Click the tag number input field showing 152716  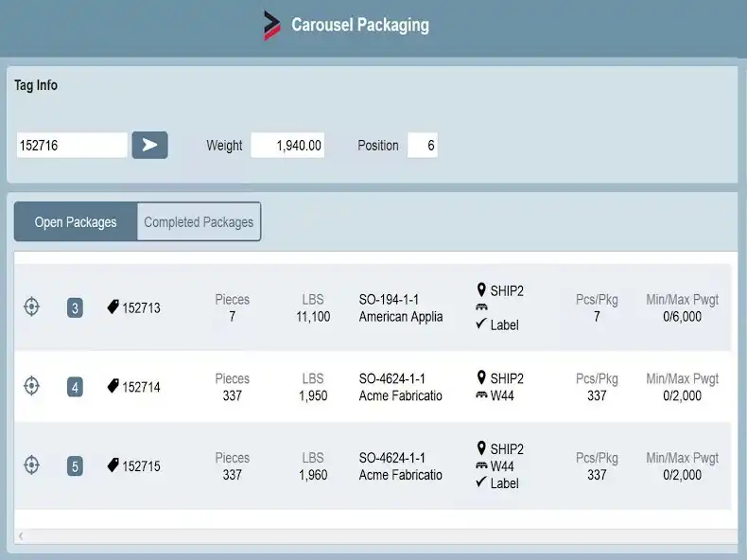[72, 145]
